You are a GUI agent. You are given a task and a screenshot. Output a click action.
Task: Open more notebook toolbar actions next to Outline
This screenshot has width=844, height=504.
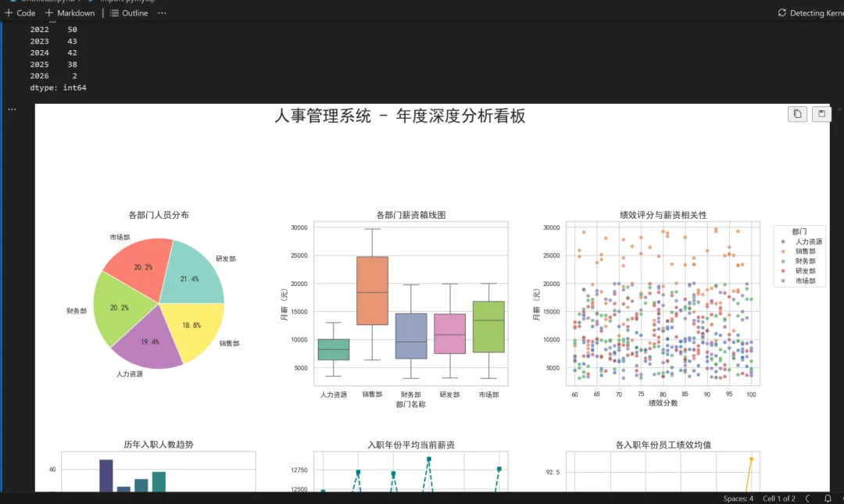click(x=162, y=13)
